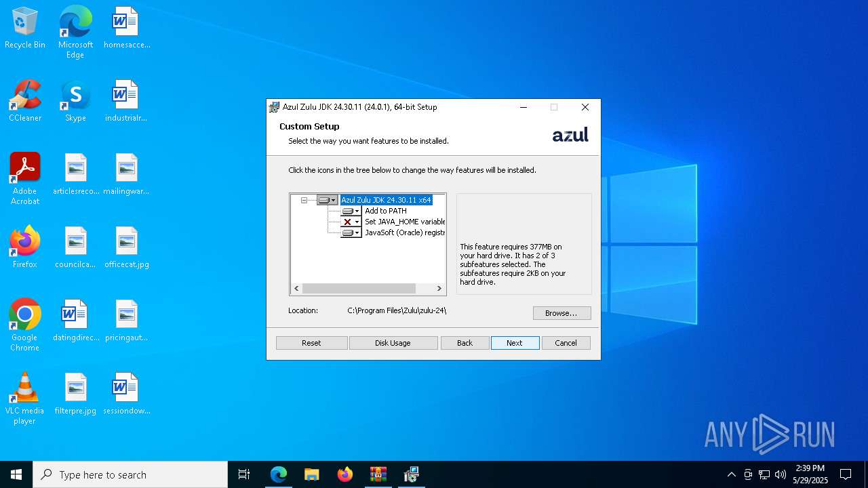Open JavaSoft (Oracle) registry feature dropdown
This screenshot has width=868, height=488.
click(351, 232)
